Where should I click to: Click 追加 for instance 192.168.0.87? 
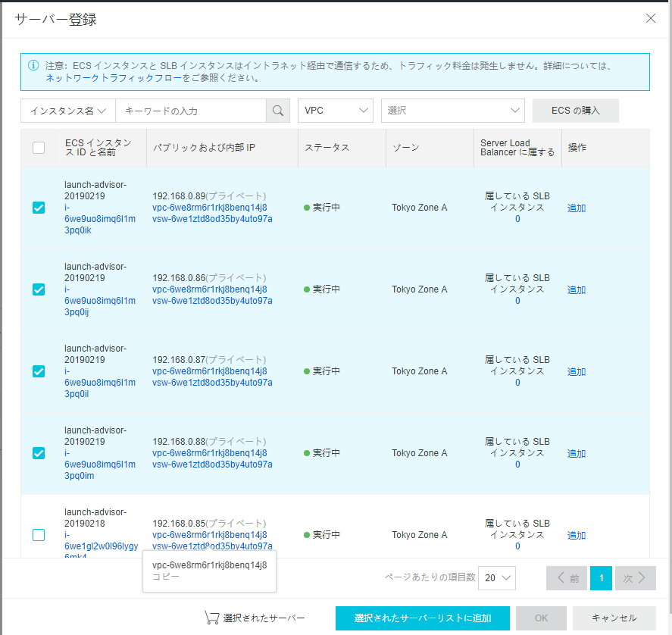pyautogui.click(x=577, y=372)
